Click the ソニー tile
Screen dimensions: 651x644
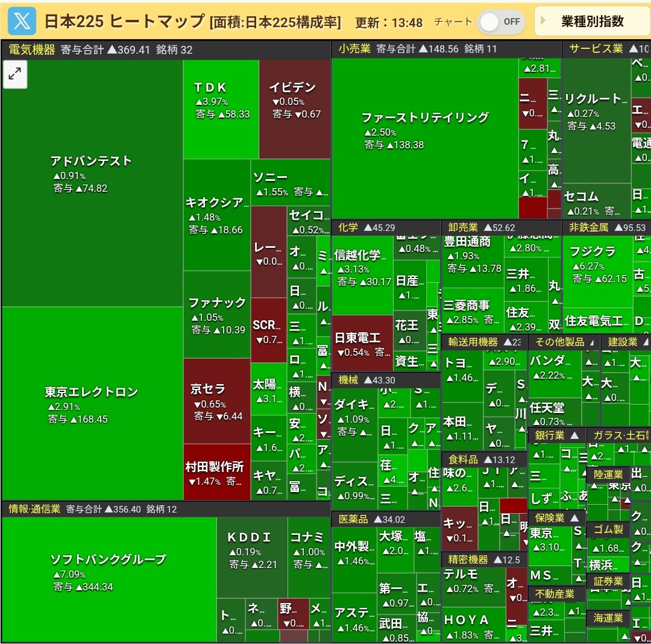[x=291, y=182]
